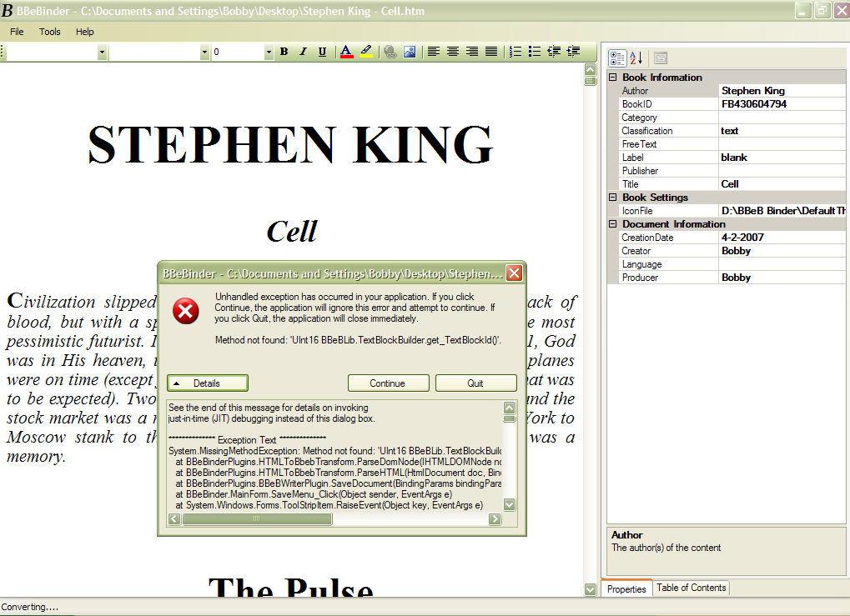Click the empty Publisher field
The height and width of the screenshot is (616, 850).
coord(782,171)
